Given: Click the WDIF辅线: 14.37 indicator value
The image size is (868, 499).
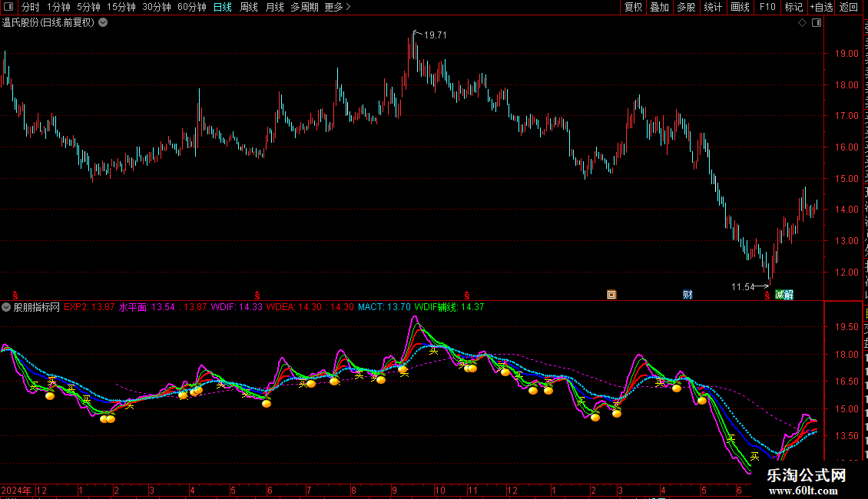Looking at the screenshot, I should pyautogui.click(x=449, y=307).
